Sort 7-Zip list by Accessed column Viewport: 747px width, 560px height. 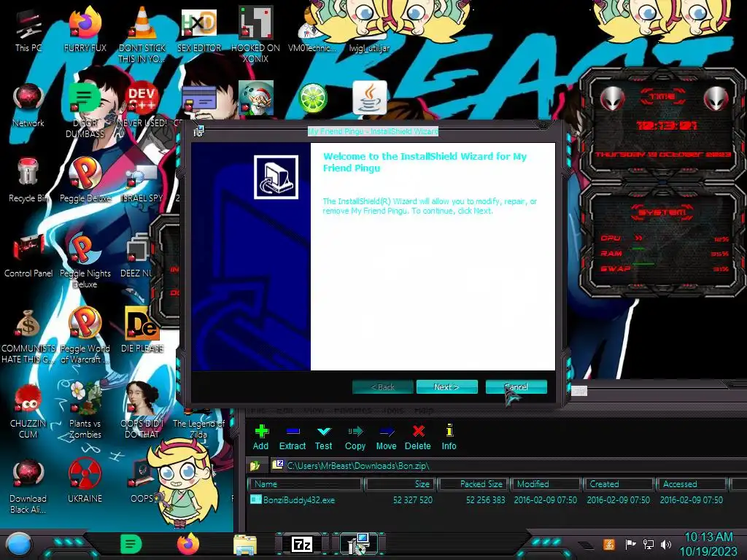click(x=693, y=484)
